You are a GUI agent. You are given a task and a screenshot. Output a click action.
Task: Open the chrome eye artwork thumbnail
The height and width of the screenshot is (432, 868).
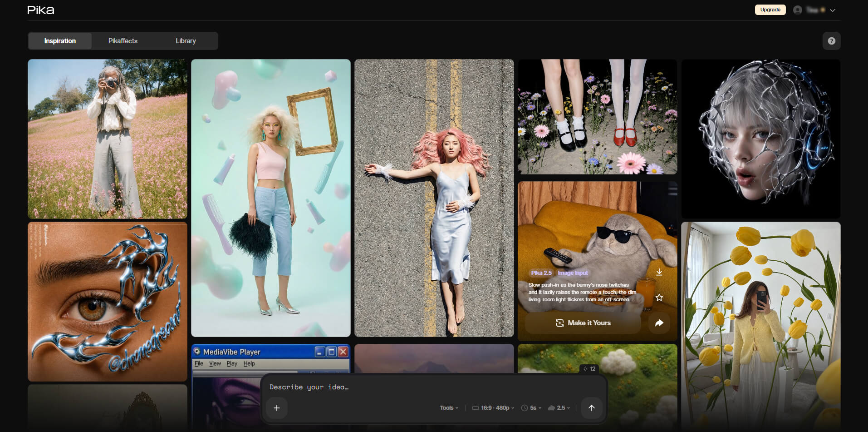(x=108, y=302)
